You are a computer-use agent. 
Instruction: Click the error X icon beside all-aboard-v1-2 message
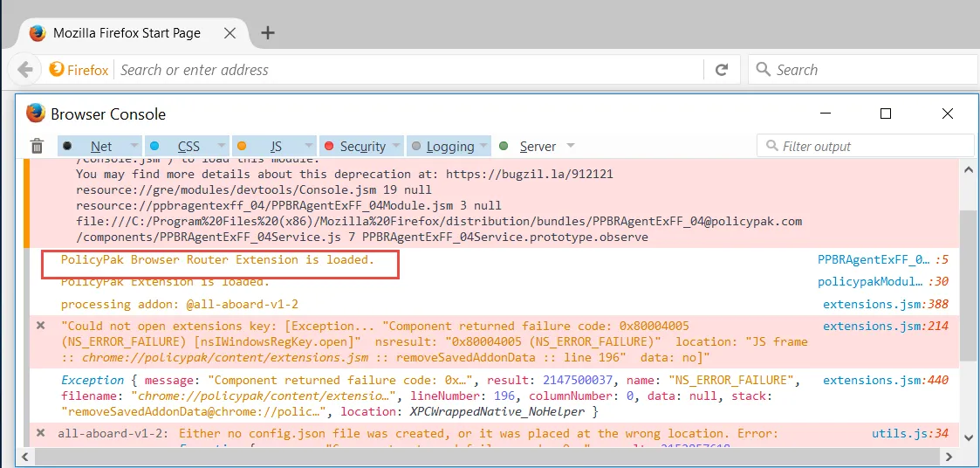(x=40, y=433)
